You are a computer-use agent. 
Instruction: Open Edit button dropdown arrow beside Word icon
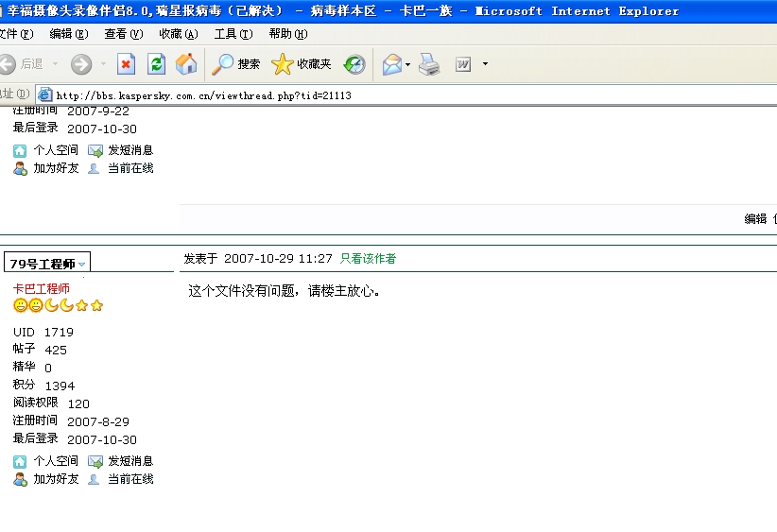pos(485,64)
